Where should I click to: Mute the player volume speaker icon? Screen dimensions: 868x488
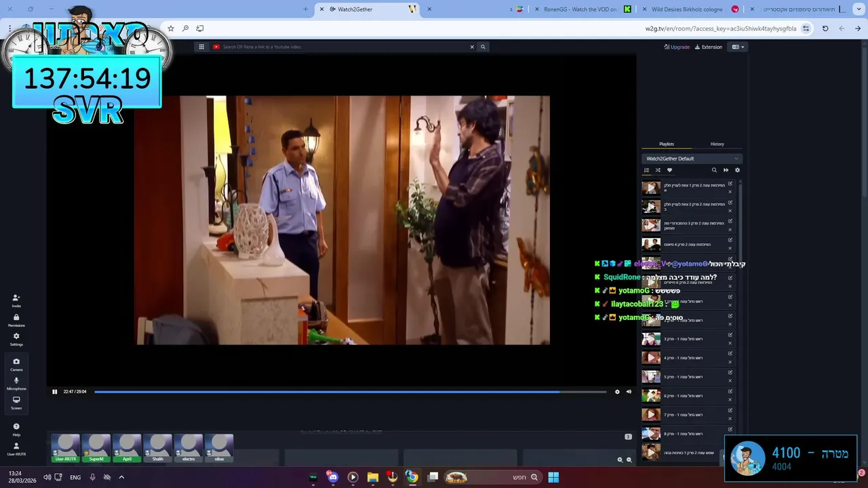pos(629,392)
